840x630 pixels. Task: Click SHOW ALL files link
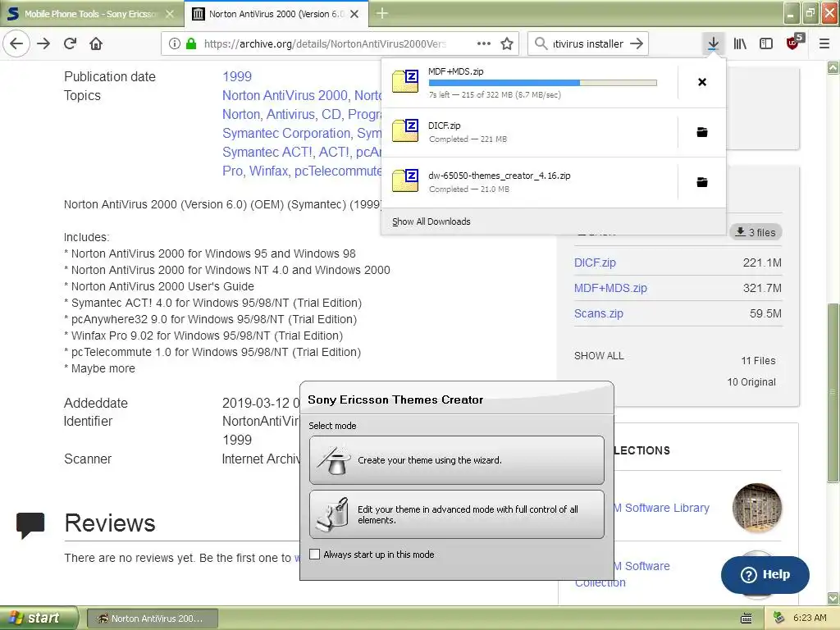pyautogui.click(x=599, y=356)
